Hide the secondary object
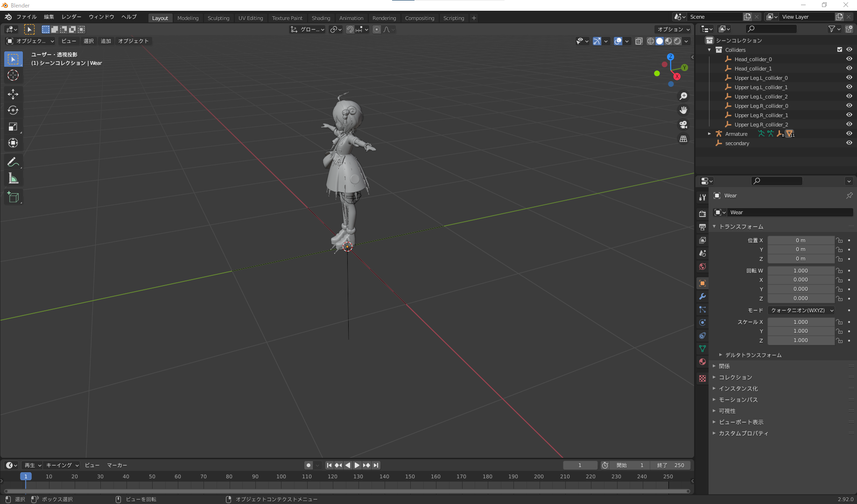Image resolution: width=857 pixels, height=504 pixels. [849, 143]
